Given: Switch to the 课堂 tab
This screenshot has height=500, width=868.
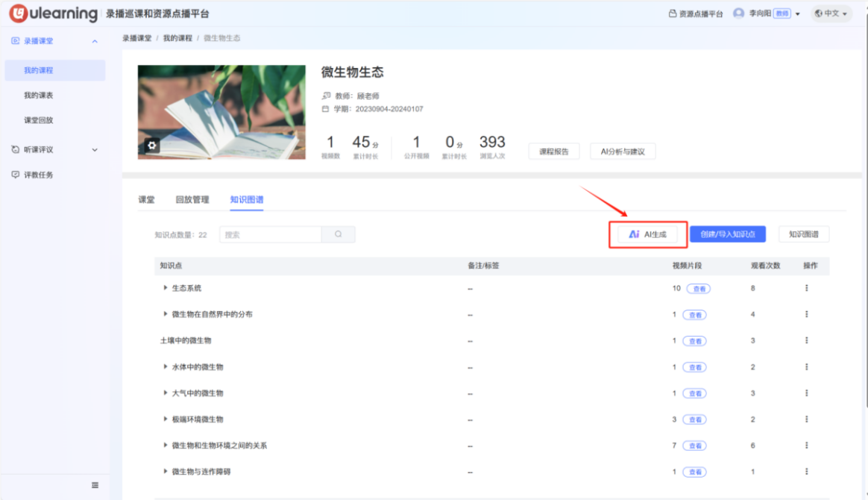Looking at the screenshot, I should 146,200.
